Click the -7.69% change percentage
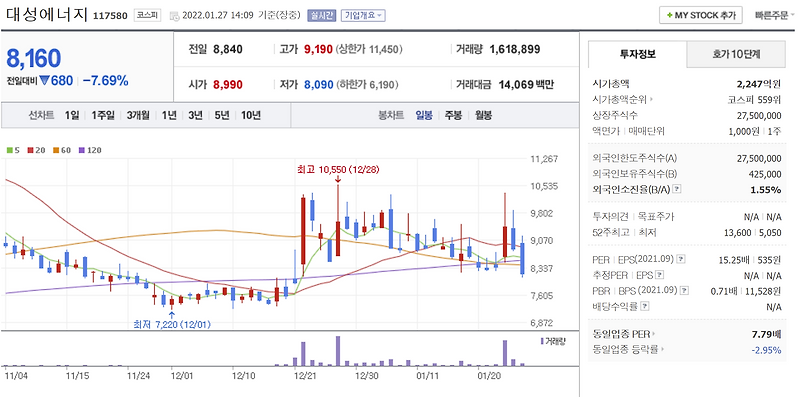Image resolution: width=800 pixels, height=397 pixels. [106, 81]
